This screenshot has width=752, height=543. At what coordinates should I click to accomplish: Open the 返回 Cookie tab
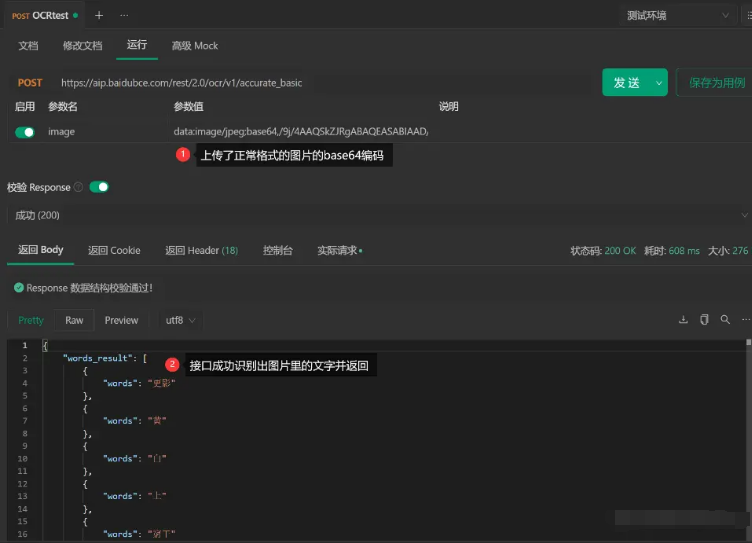(114, 250)
